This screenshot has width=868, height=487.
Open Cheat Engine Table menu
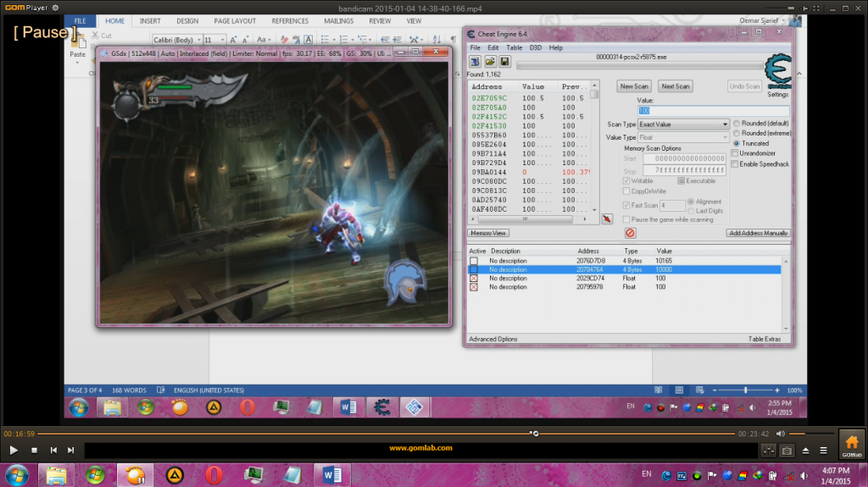[515, 47]
